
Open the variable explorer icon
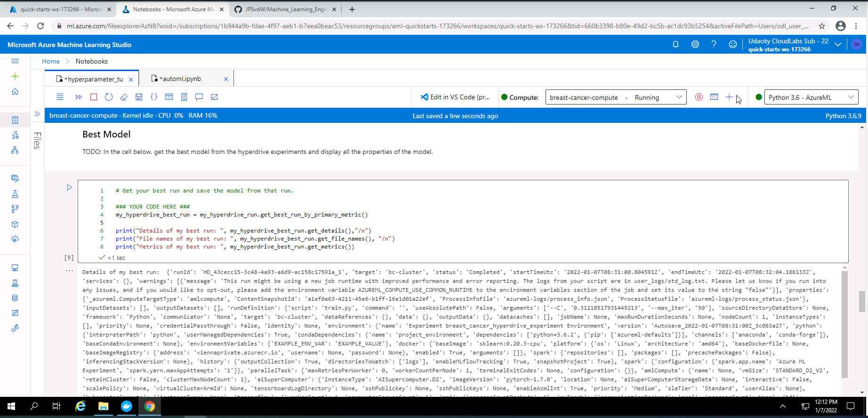click(169, 97)
